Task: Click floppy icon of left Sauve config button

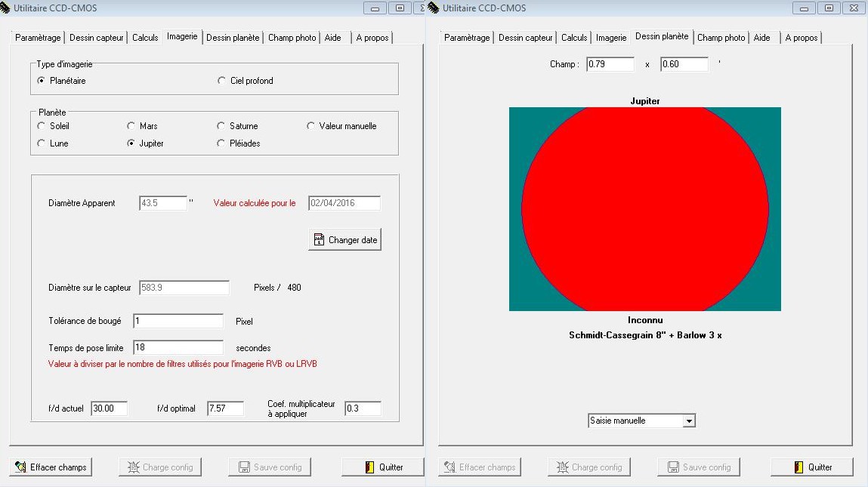Action: coord(244,467)
